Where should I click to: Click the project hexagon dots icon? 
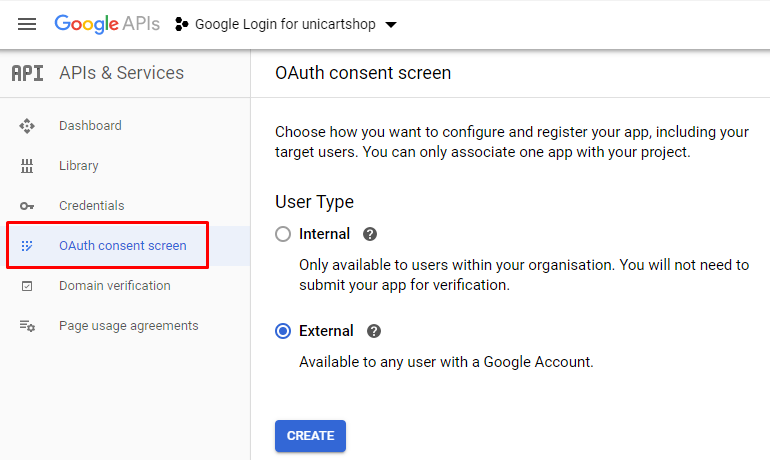coord(181,24)
